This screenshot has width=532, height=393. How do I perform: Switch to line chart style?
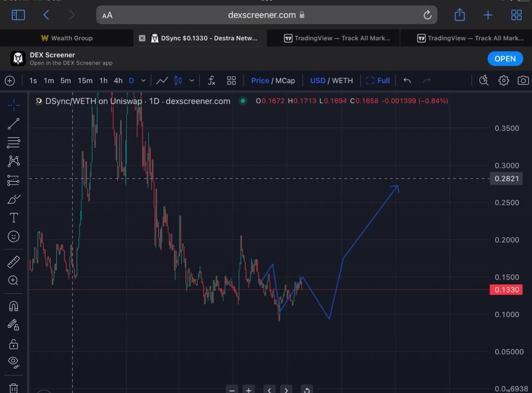point(162,81)
